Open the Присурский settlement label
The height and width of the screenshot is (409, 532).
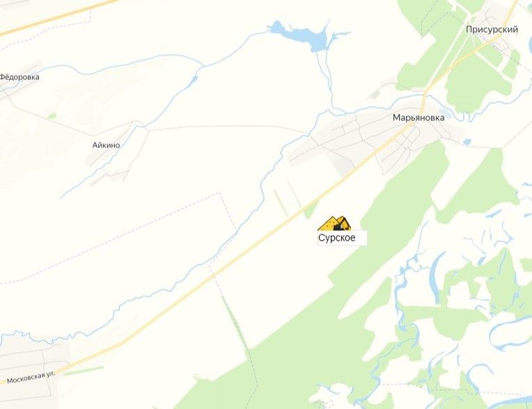click(x=492, y=30)
